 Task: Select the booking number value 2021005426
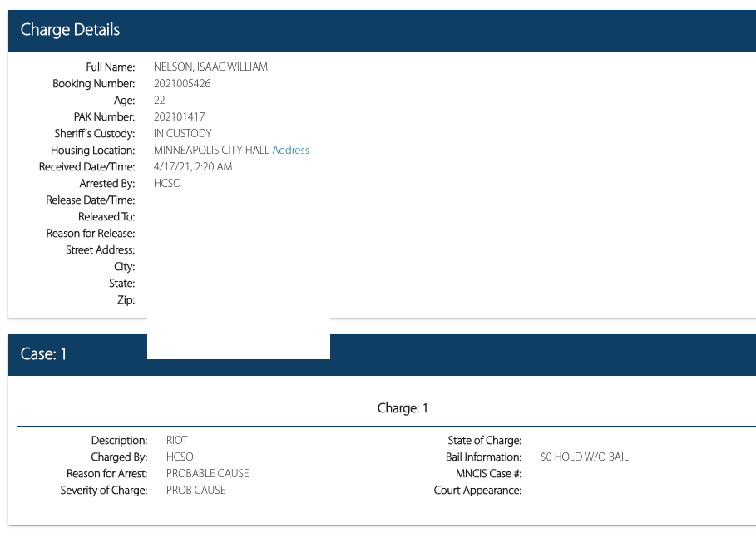(x=182, y=84)
